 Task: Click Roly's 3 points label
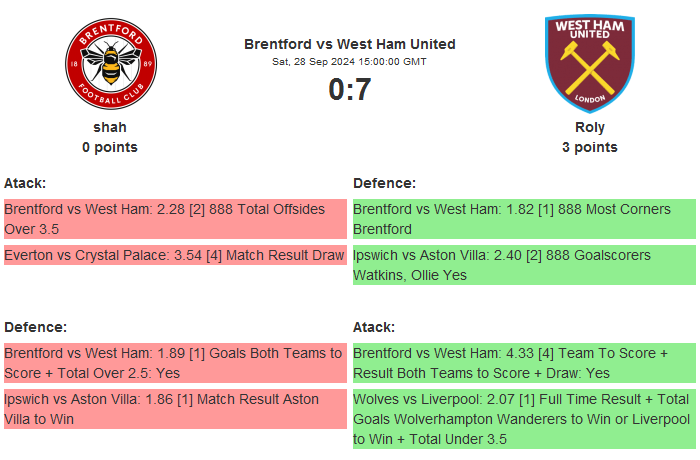589,147
